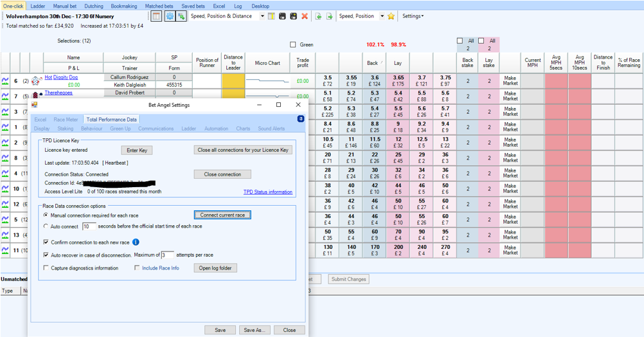Click the settings gear icon in toolbar
The height and width of the screenshot is (337, 644).
click(x=170, y=16)
